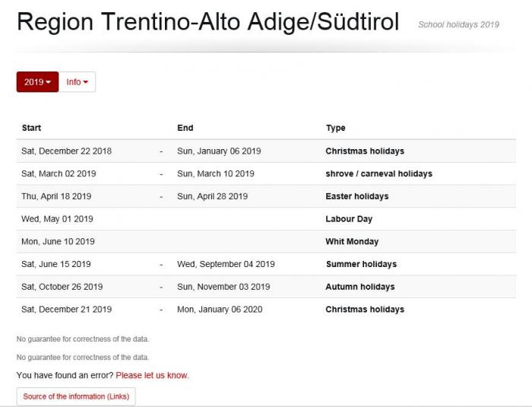Select 'Wed, September 04 2019' end date

pos(226,264)
